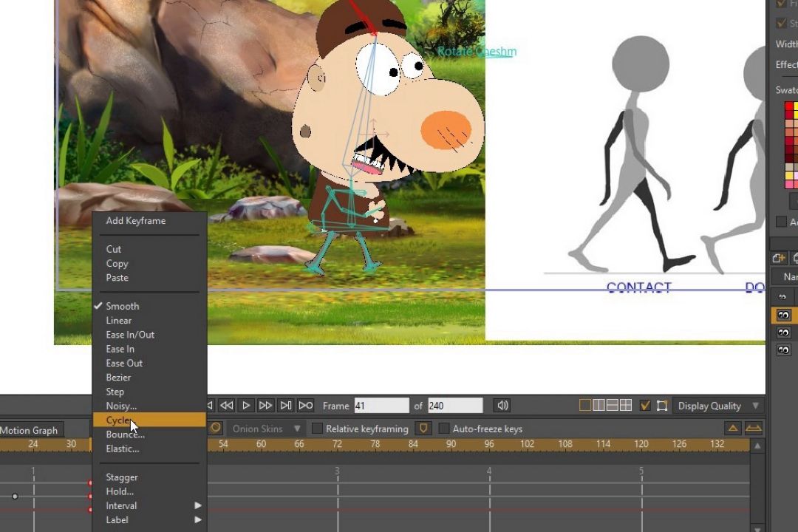Select Ease In/Out interpolation

pos(149,335)
